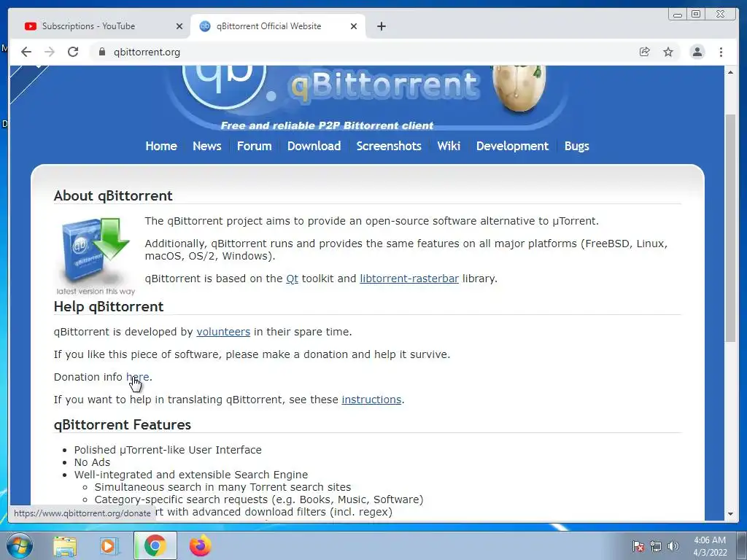
Task: Go to the Forum page
Action: (x=255, y=146)
